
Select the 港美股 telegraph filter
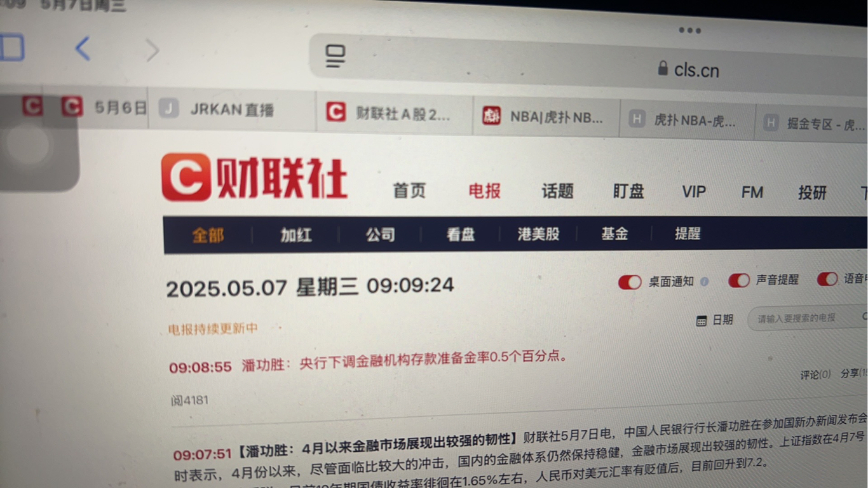pyautogui.click(x=538, y=234)
